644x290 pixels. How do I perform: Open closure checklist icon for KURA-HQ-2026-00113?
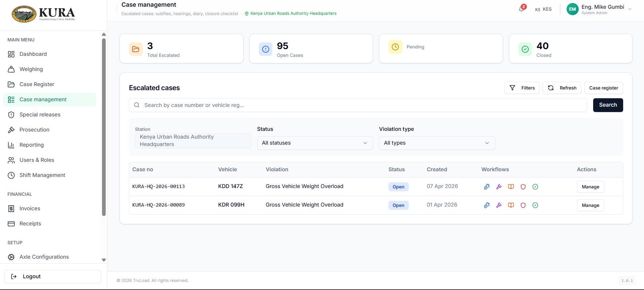pyautogui.click(x=535, y=187)
